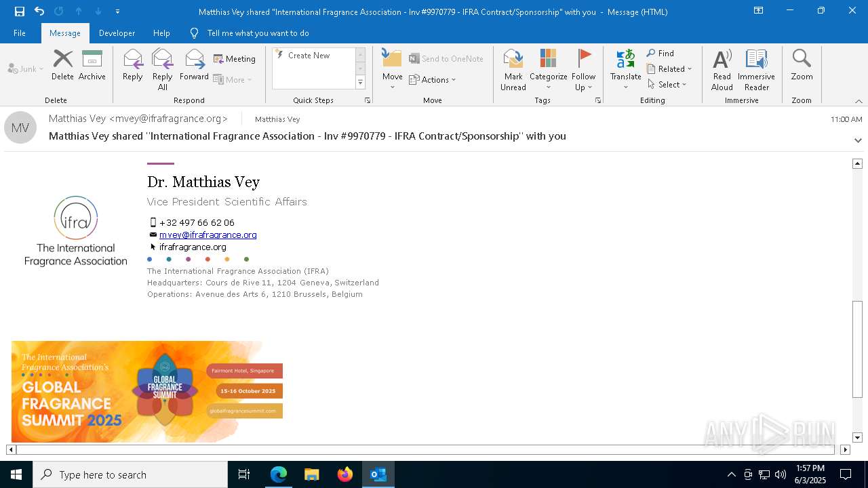Viewport: 868px width, 488px height.
Task: Click the ifrafragrance.org website text
Action: pyautogui.click(x=193, y=247)
